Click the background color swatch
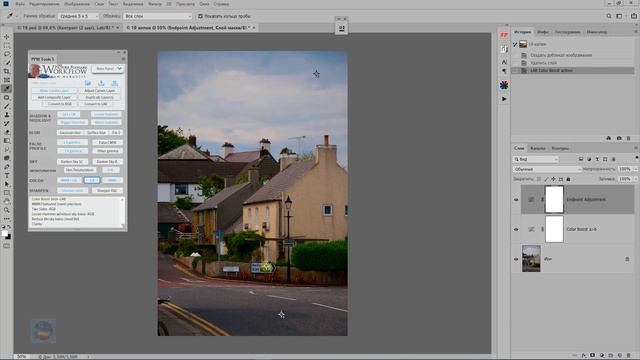640x360 pixels. 8,237
